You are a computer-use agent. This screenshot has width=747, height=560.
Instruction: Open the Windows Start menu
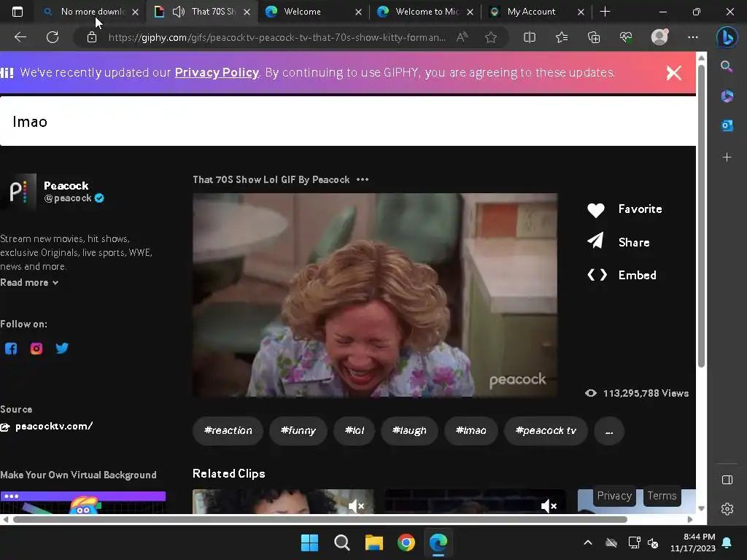[x=309, y=542]
